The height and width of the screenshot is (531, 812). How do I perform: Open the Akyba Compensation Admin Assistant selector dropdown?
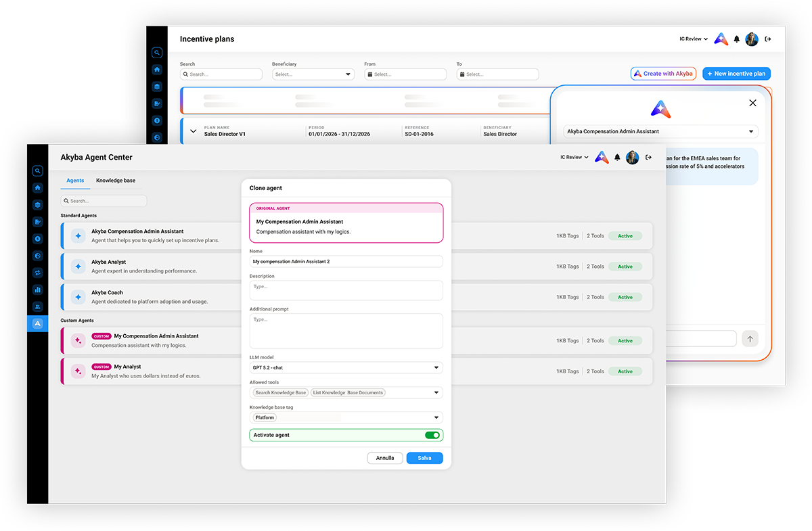(660, 131)
